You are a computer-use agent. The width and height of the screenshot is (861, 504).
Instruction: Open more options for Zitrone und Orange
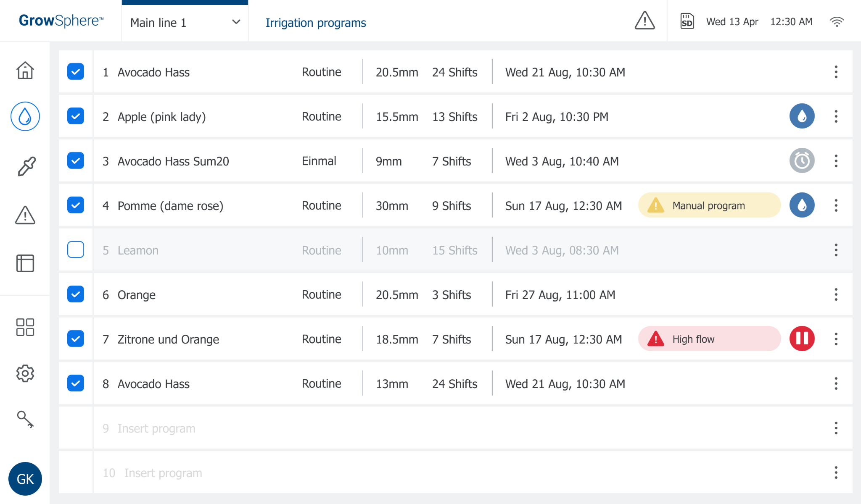(836, 339)
